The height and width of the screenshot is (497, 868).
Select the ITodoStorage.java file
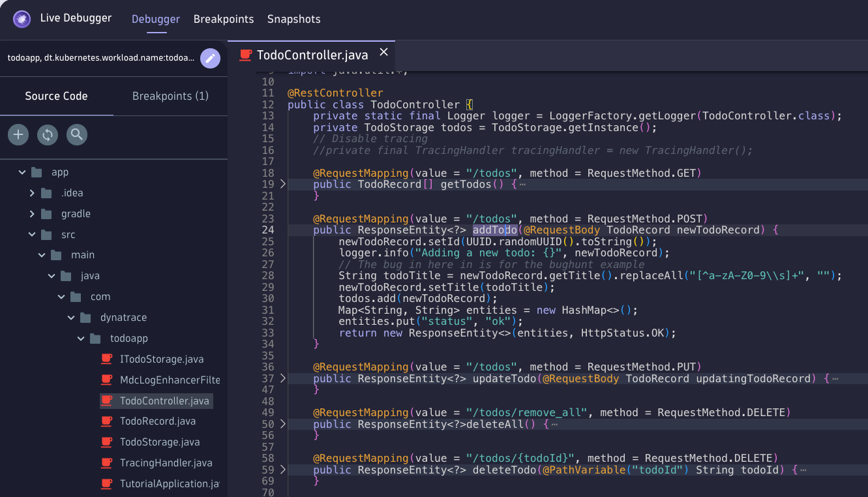(x=162, y=359)
